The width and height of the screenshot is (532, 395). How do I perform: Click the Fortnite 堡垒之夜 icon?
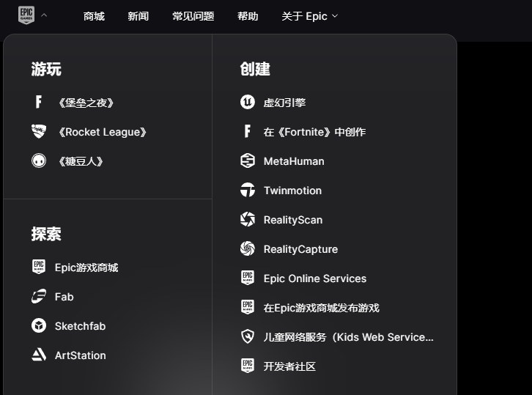coord(39,103)
